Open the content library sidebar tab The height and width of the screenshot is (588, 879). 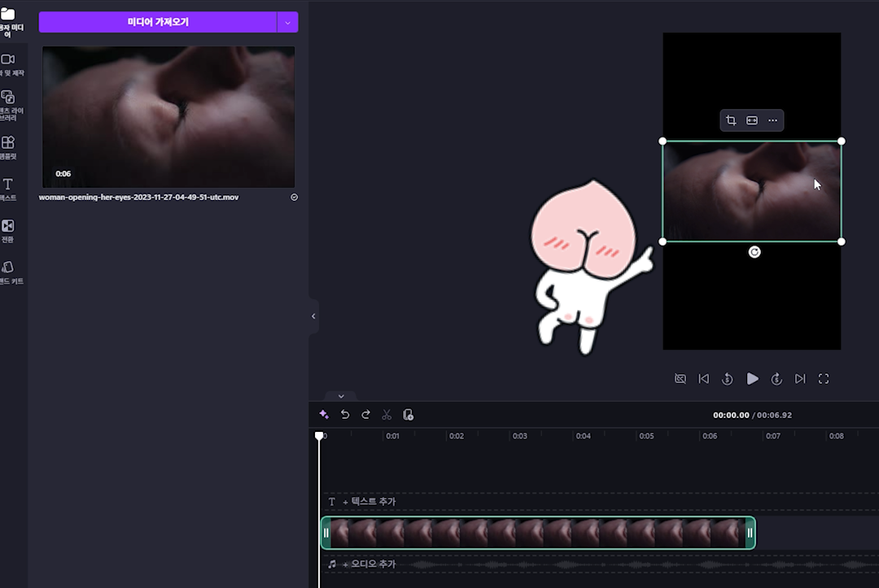click(x=10, y=105)
